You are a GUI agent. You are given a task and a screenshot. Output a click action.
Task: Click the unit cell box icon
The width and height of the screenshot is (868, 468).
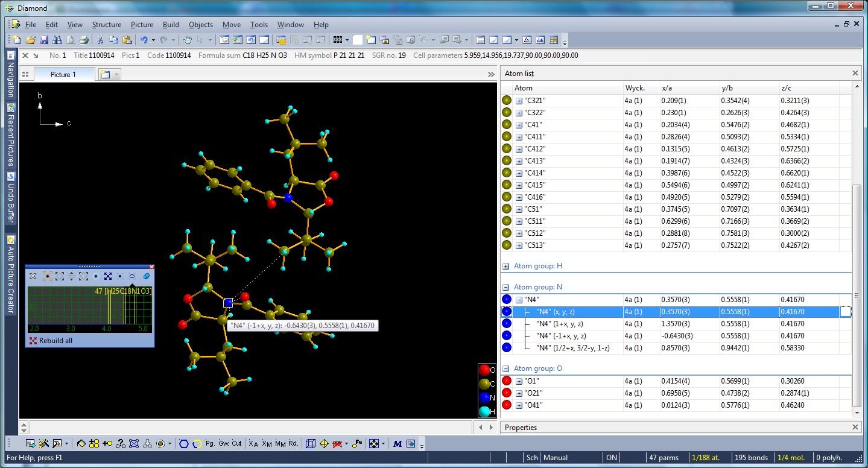tap(311, 443)
